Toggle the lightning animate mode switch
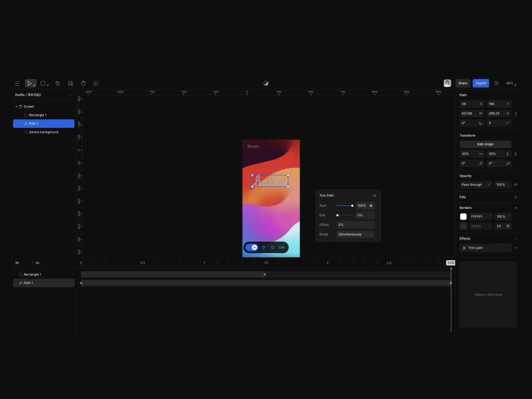The image size is (532, 399). (x=252, y=247)
